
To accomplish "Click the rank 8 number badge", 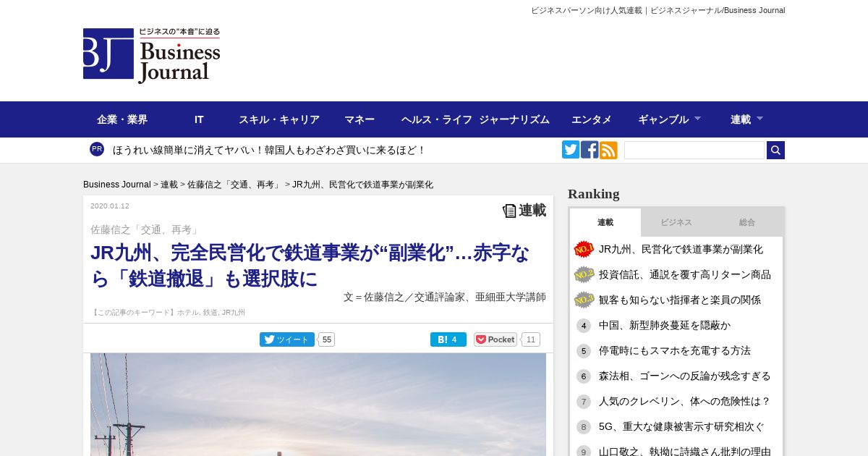I will coord(584,427).
